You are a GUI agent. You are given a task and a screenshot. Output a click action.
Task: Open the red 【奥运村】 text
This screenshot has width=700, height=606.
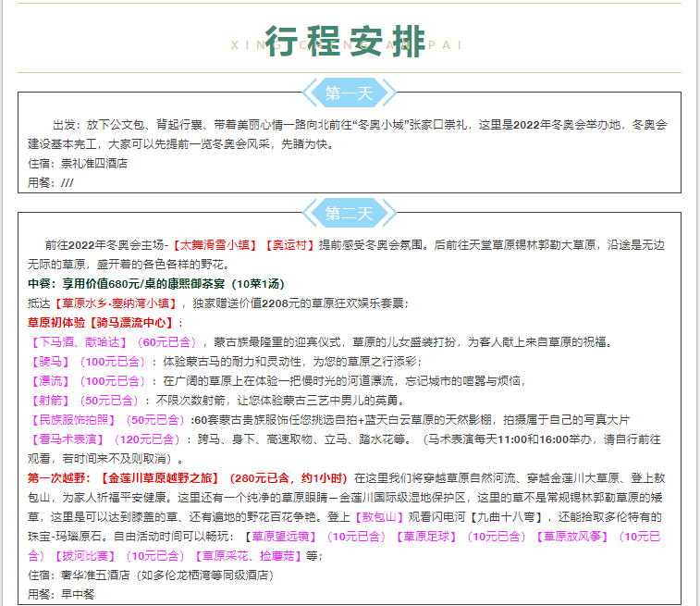(x=290, y=245)
